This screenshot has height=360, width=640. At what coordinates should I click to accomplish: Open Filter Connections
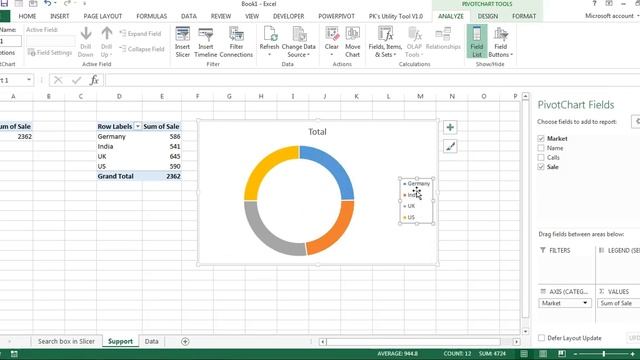coord(236,42)
